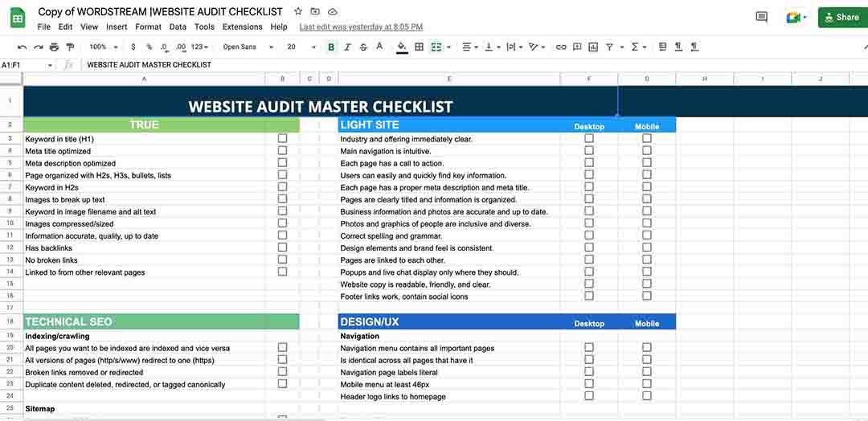Redo the last action
The height and width of the screenshot is (421, 868).
(39, 47)
